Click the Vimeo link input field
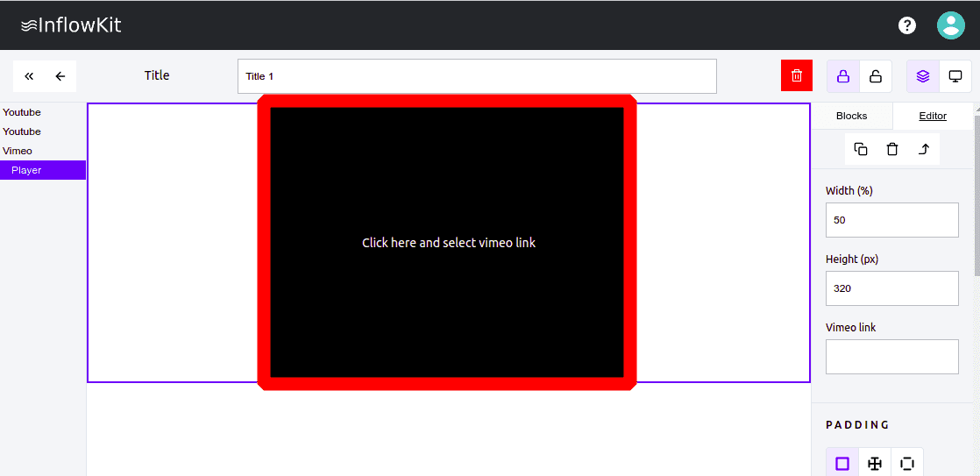980x476 pixels. (x=891, y=357)
